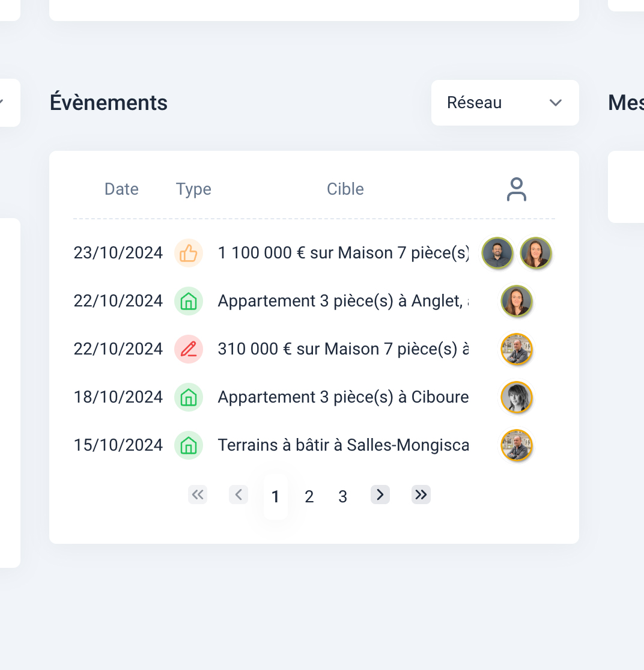Image resolution: width=644 pixels, height=670 pixels.
Task: Jump to the last page of events
Action: click(x=421, y=495)
